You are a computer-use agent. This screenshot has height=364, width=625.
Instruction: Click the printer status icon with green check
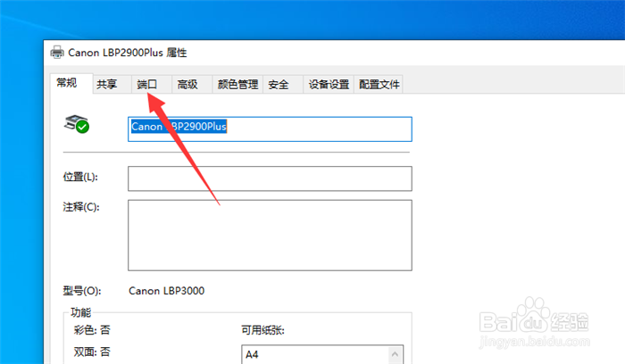coord(77,124)
